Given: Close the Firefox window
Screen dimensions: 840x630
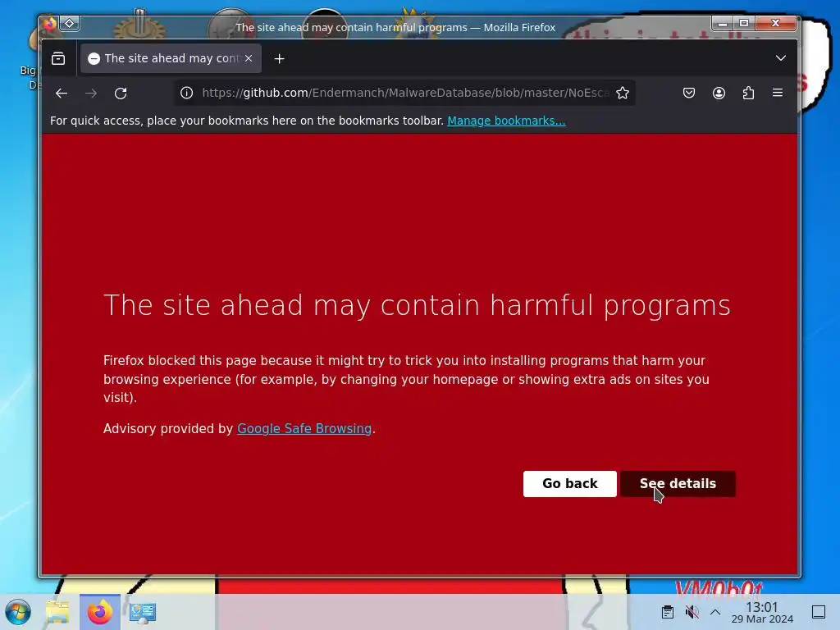Looking at the screenshot, I should click(775, 23).
